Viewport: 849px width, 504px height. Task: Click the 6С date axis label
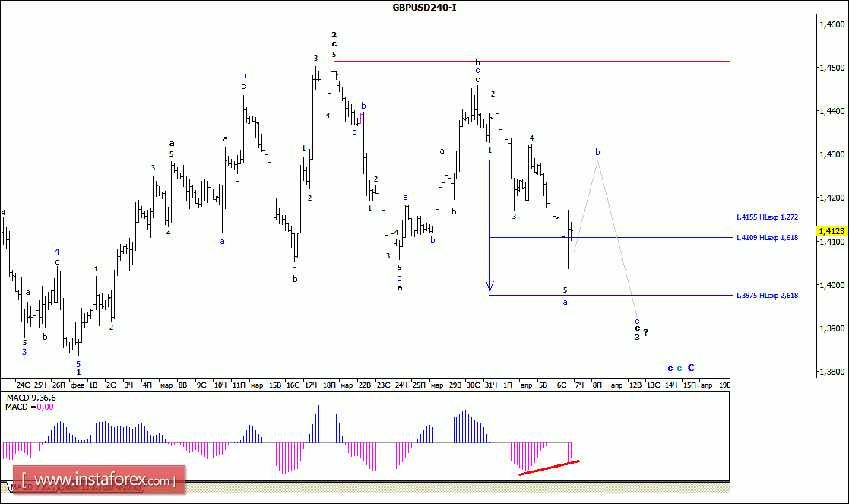click(x=562, y=385)
